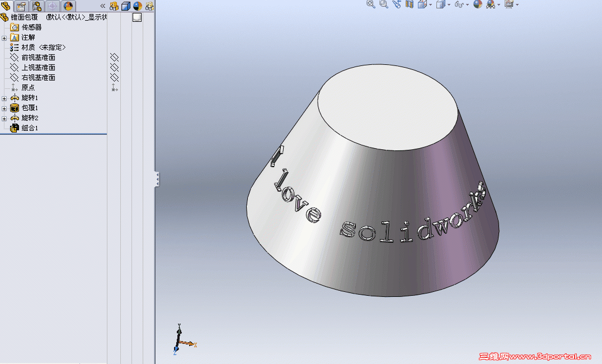
Task: Click the transparency icon in display pane
Action: pyautogui.click(x=149, y=6)
